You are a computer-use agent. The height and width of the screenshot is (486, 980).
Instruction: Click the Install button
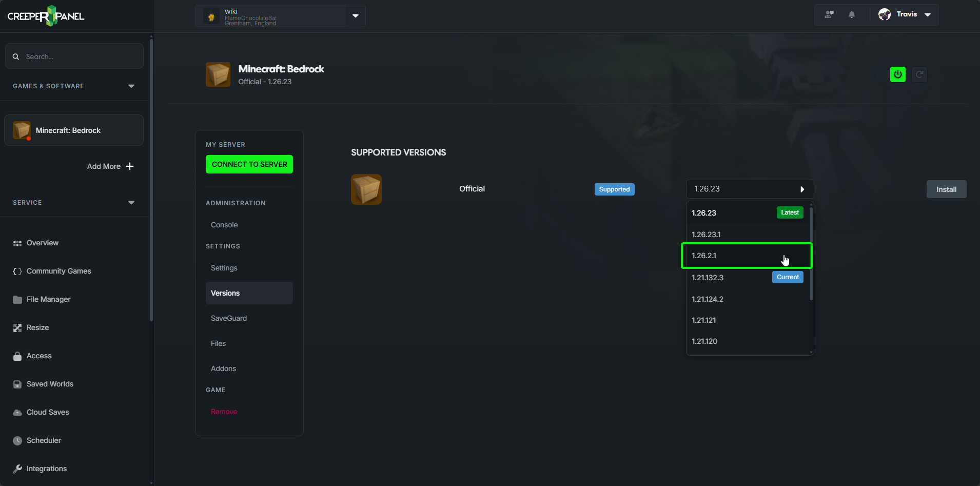tap(946, 189)
